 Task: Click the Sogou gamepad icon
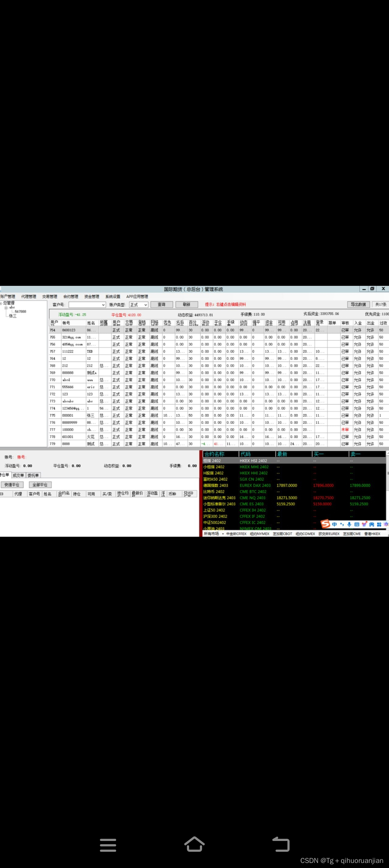[371, 524]
